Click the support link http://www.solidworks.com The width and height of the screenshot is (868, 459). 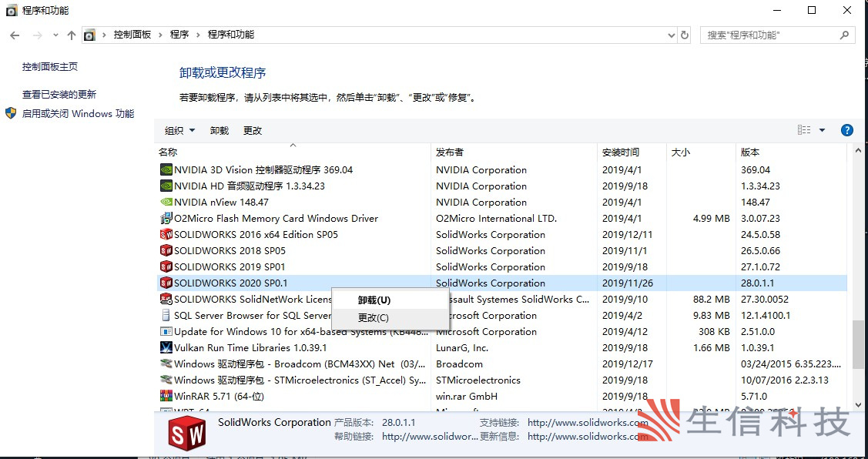(588, 423)
